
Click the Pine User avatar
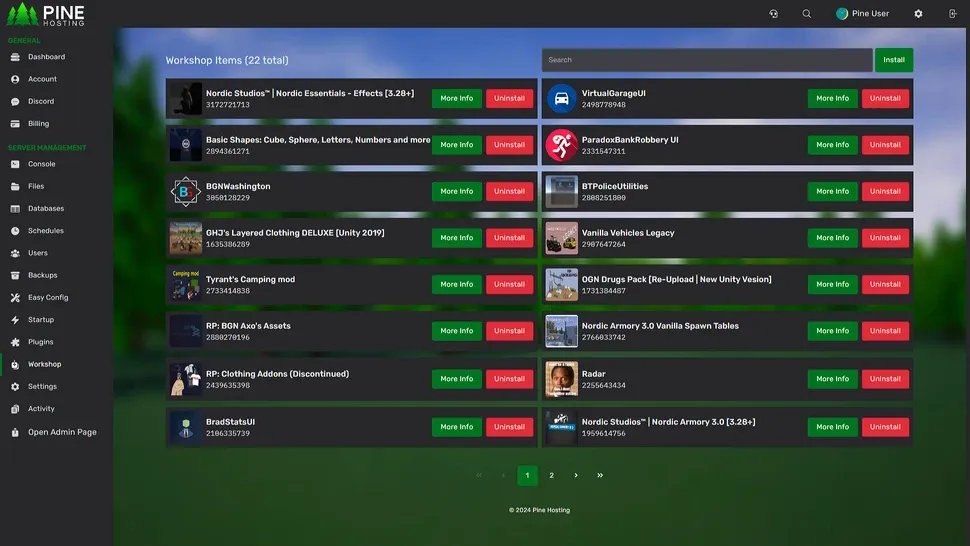[x=842, y=14]
